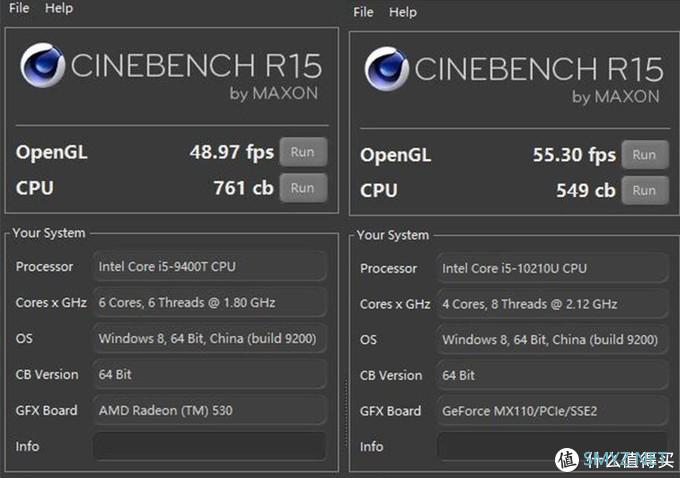
Task: Run OpenGL test at 55.30 fps
Action: [x=644, y=155]
